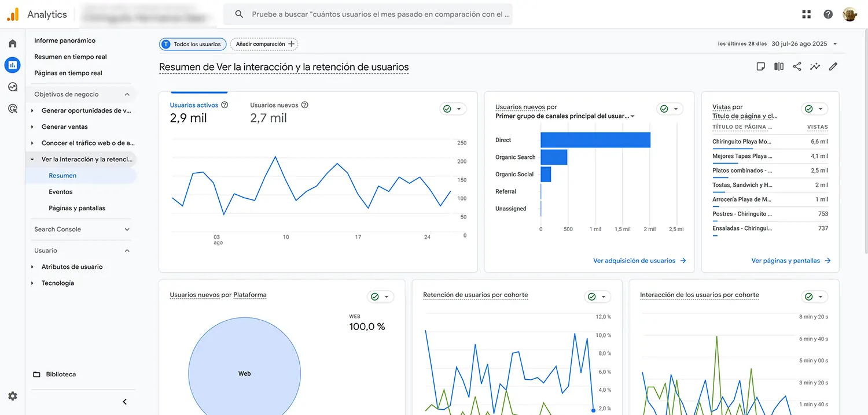Open help via the question mark icon
868x415 pixels.
click(827, 14)
